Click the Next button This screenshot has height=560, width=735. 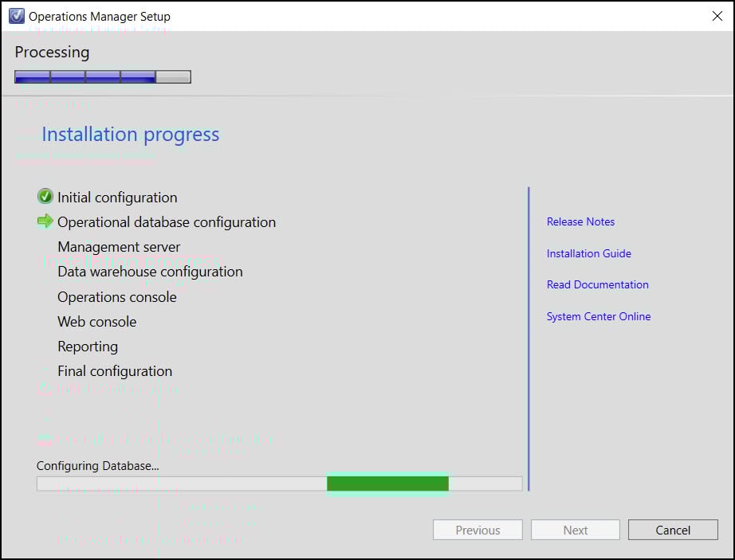[575, 530]
